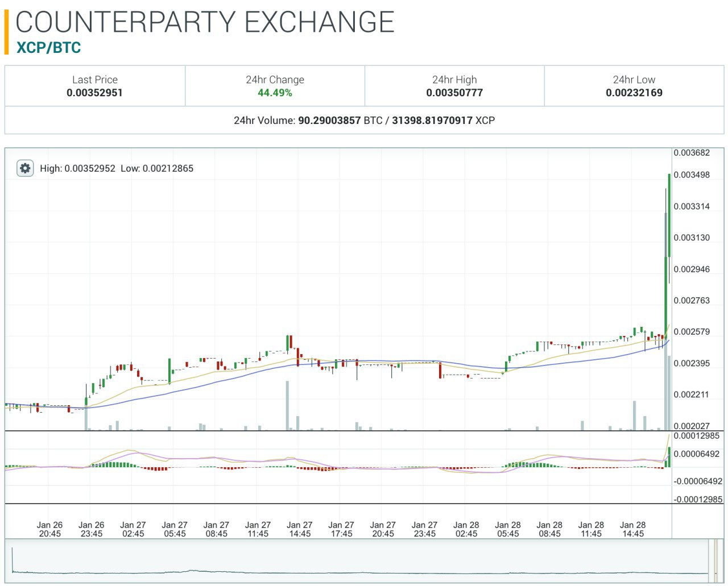This screenshot has height=586, width=728.
Task: Click the Jan 27 14:45 time label
Action: pos(300,529)
